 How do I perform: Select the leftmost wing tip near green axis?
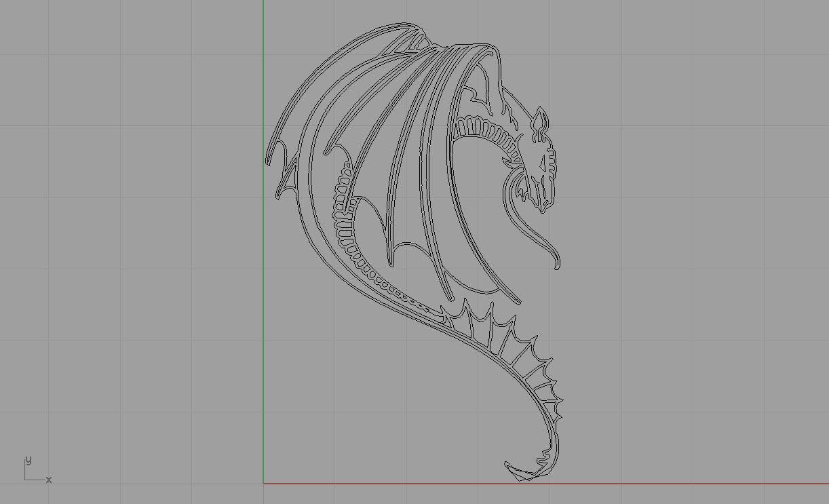click(x=267, y=159)
